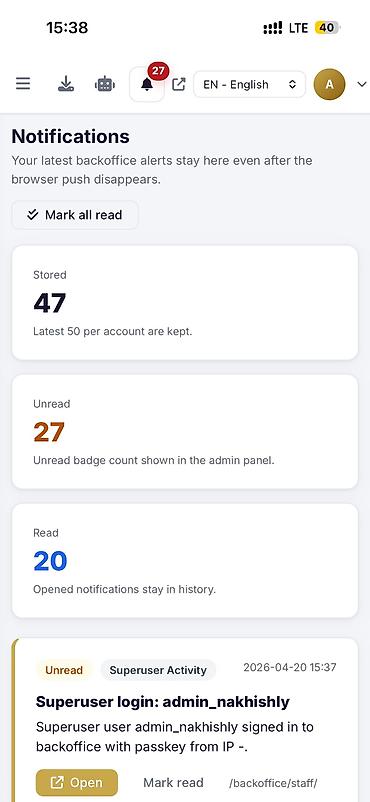
Task: Select the Unread 27 summary card
Action: (x=185, y=432)
